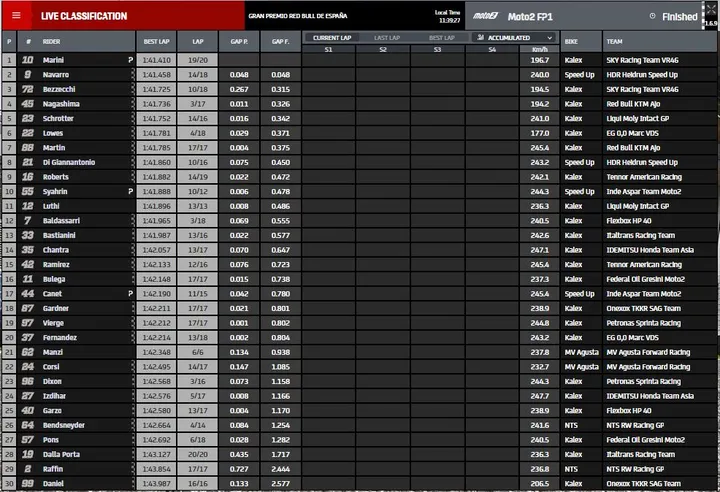
Task: Select rider Schrotter
Action: (x=58, y=118)
